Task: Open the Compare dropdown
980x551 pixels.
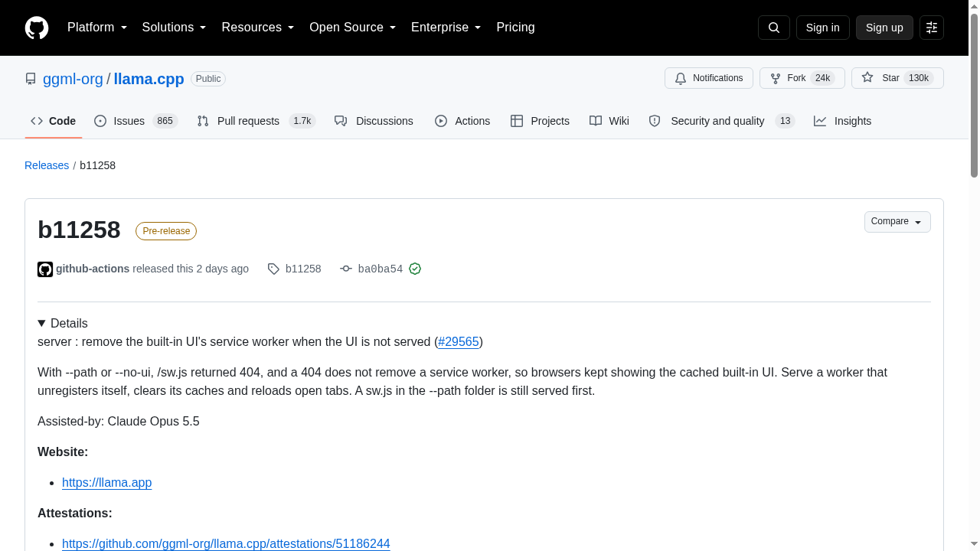Action: click(x=897, y=221)
